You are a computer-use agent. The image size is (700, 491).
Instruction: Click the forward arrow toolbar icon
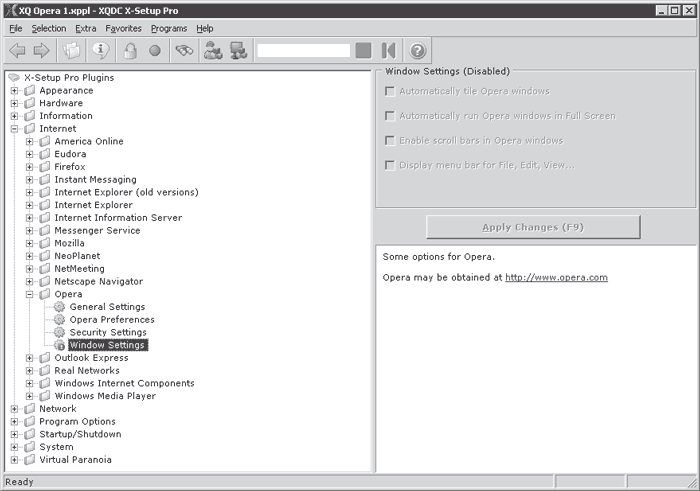pyautogui.click(x=41, y=50)
